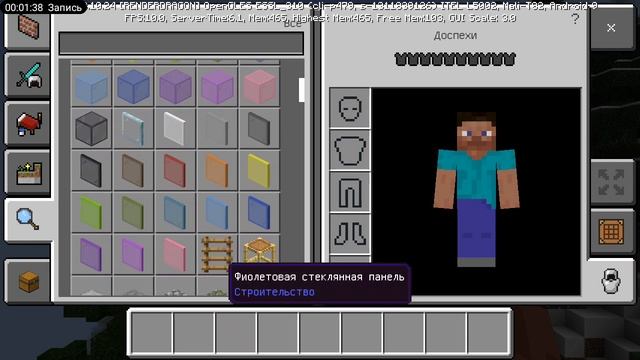Grab the pink stained glass pane
This screenshot has height=360, width=640.
pyautogui.click(x=176, y=254)
